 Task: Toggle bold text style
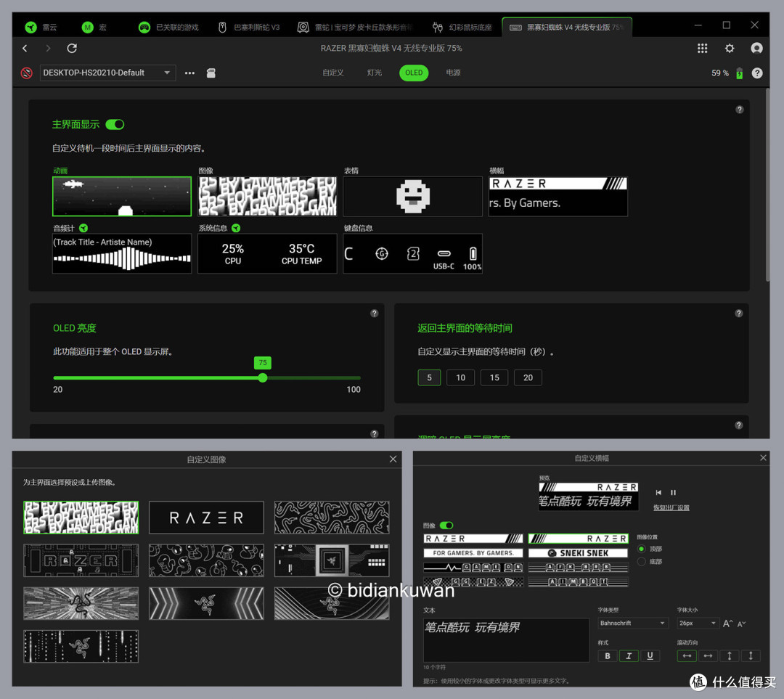click(x=608, y=656)
